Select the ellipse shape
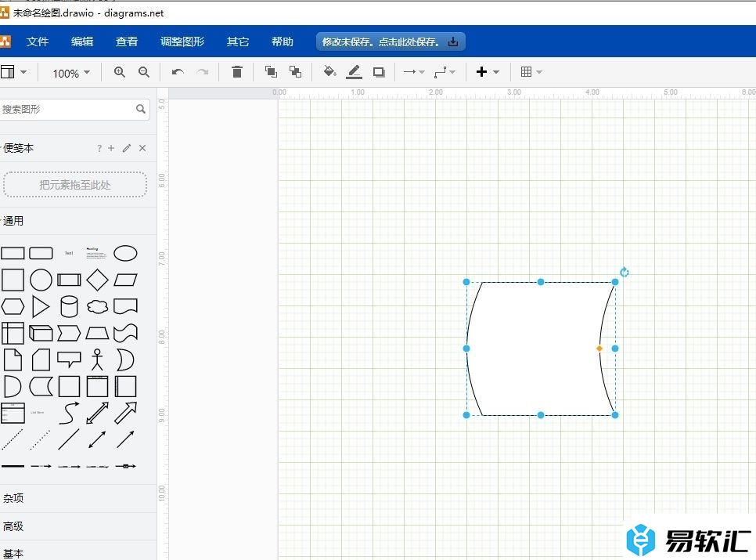This screenshot has width=756, height=560. click(x=125, y=253)
